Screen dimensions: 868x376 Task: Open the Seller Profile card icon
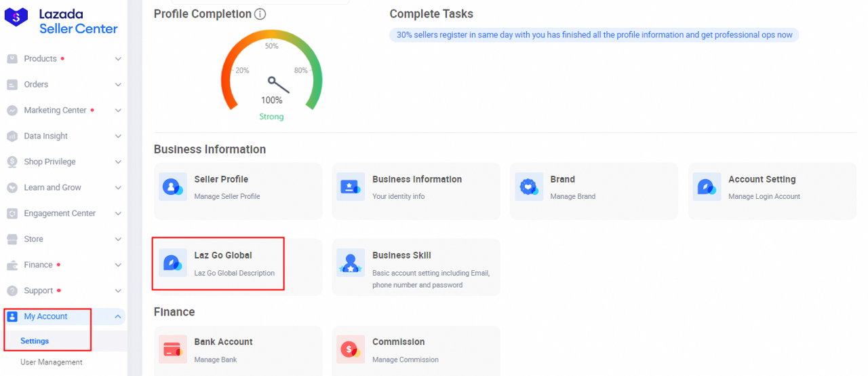172,187
